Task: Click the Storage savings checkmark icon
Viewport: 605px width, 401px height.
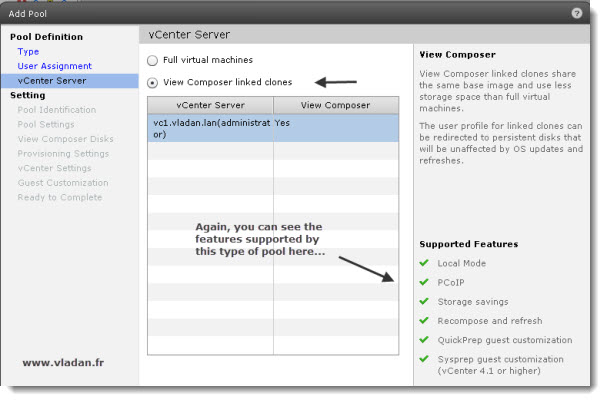Action: pos(424,301)
